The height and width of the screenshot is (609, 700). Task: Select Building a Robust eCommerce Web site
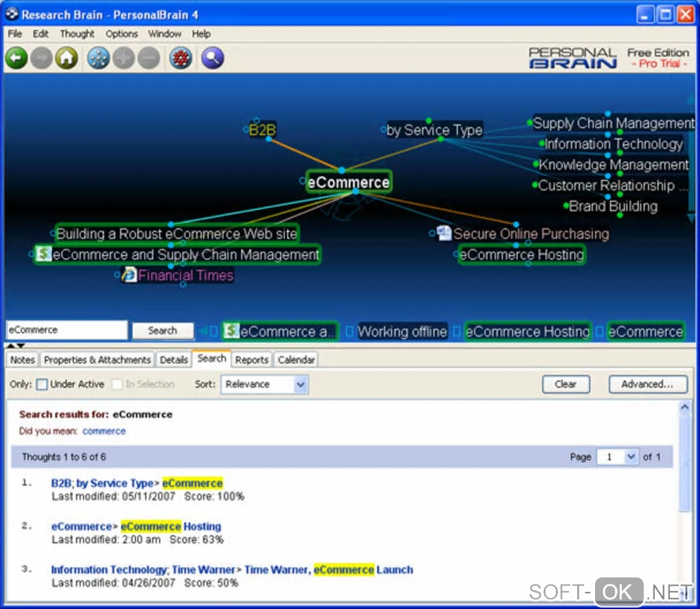[176, 233]
